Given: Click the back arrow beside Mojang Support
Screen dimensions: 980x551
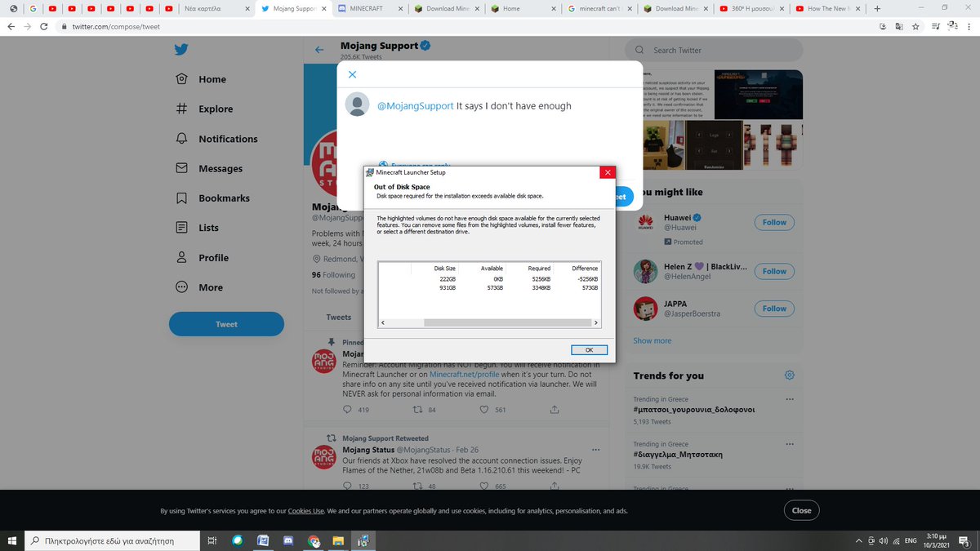Looking at the screenshot, I should pos(320,50).
